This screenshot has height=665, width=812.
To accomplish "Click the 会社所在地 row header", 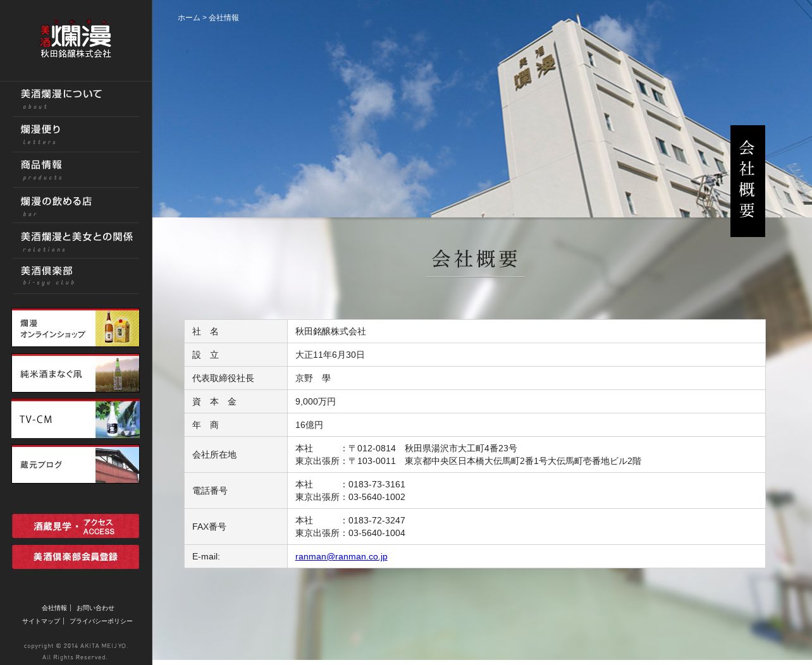I will (x=236, y=455).
